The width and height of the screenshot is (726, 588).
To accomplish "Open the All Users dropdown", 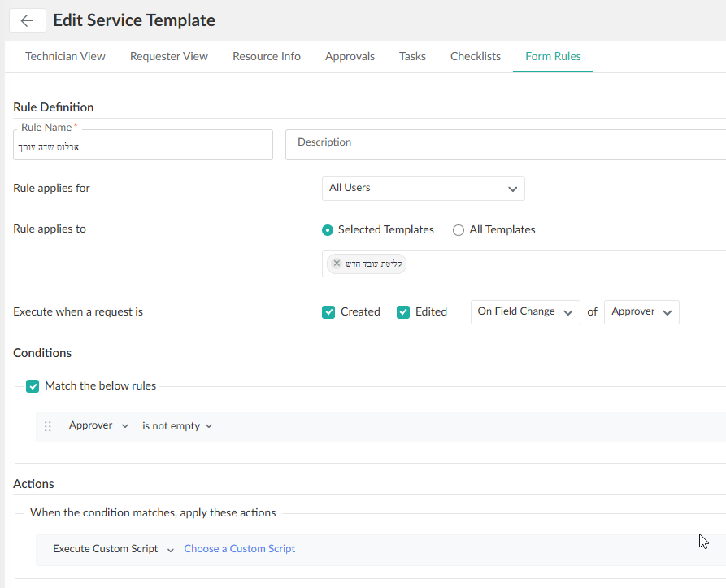I will coord(423,189).
